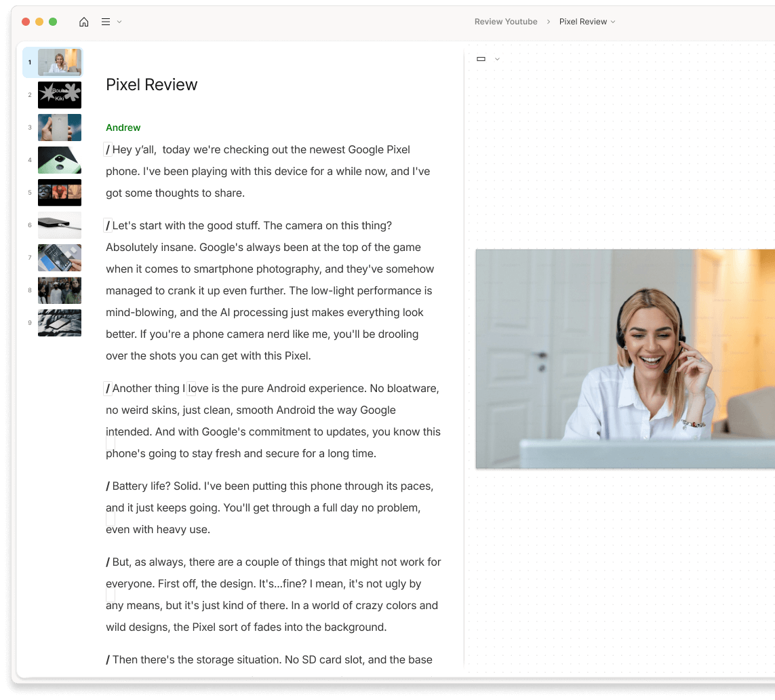
Task: Click slash marker before 'Then there's the storage'
Action: (108, 659)
